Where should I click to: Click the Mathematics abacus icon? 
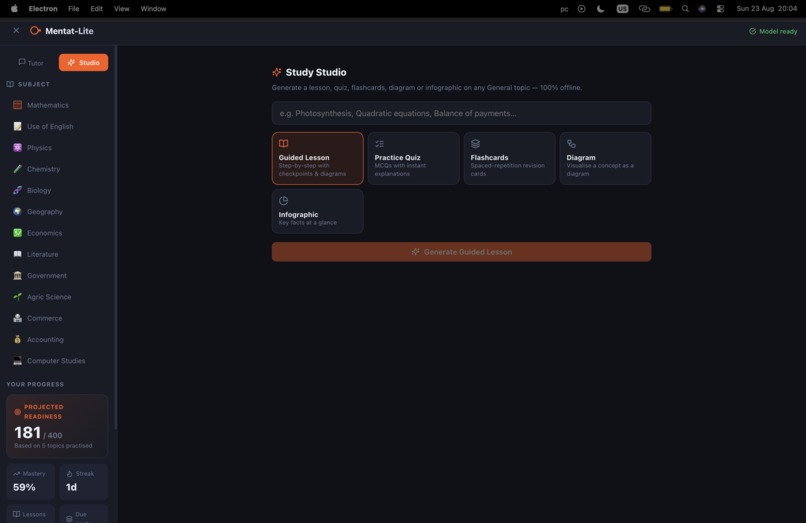(17, 105)
